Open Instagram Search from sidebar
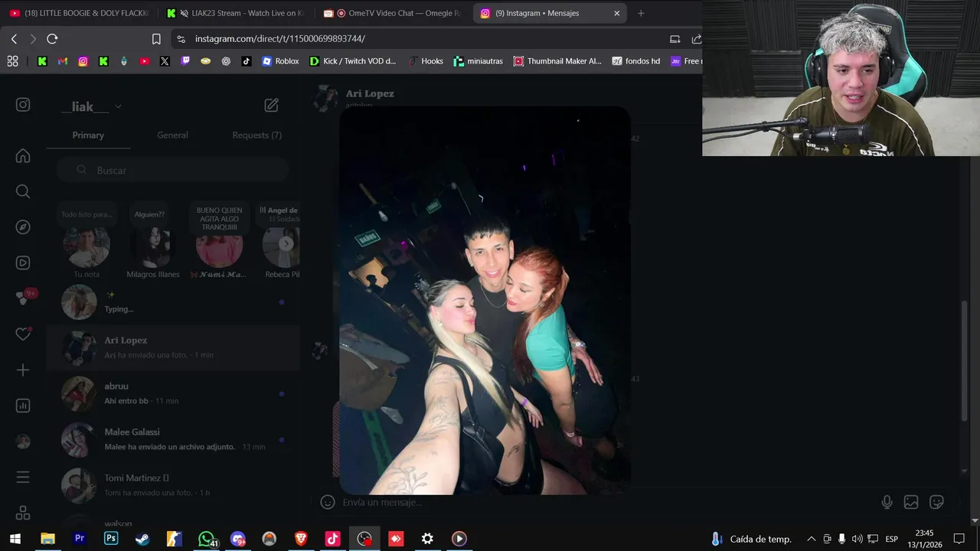The image size is (980, 551). pos(23,191)
